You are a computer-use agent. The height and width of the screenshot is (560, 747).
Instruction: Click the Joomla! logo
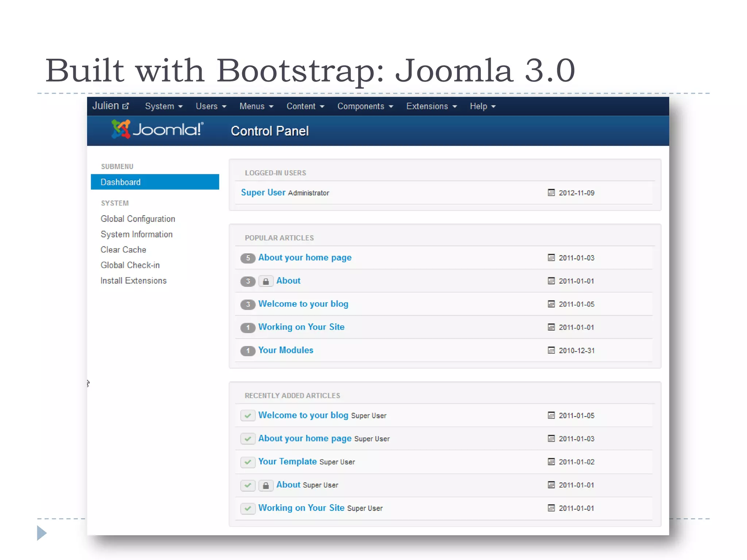157,129
